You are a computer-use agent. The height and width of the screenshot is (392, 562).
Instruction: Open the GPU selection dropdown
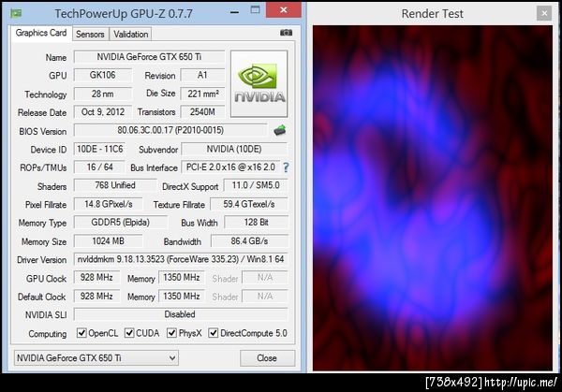(96, 358)
